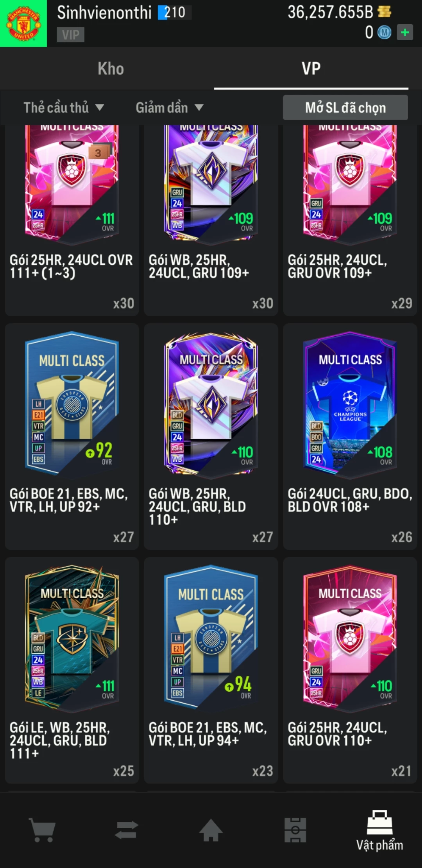Expand the Giảm dần sort dropdown

(x=170, y=108)
